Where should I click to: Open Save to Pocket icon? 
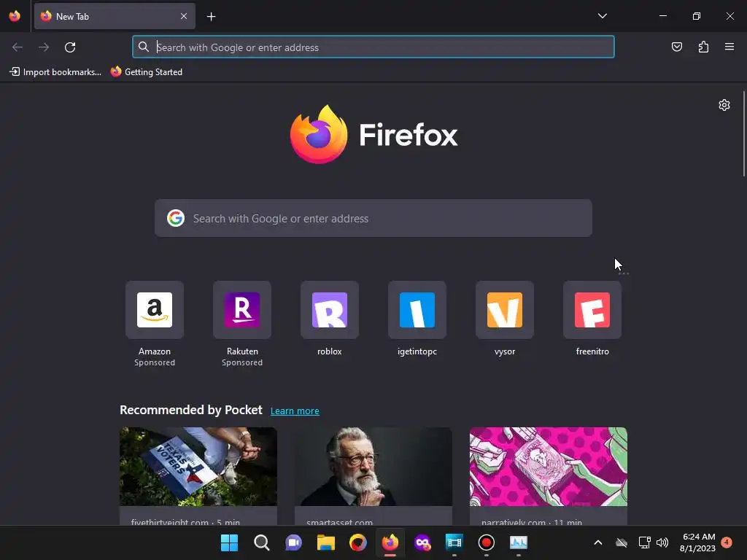tap(676, 47)
